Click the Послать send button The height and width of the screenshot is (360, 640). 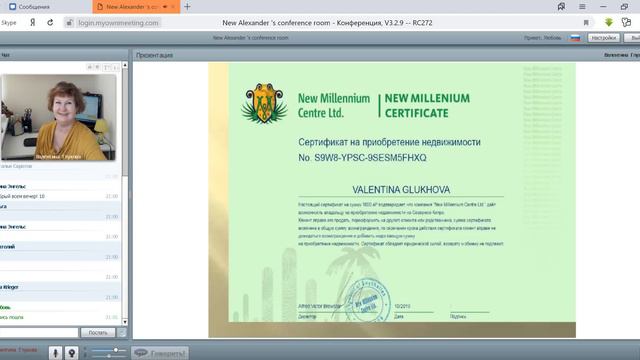98,333
